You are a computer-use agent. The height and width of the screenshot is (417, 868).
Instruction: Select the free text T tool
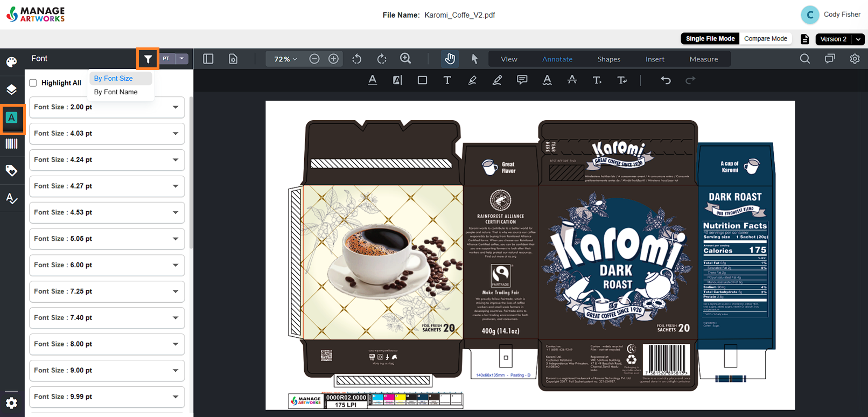(x=447, y=80)
